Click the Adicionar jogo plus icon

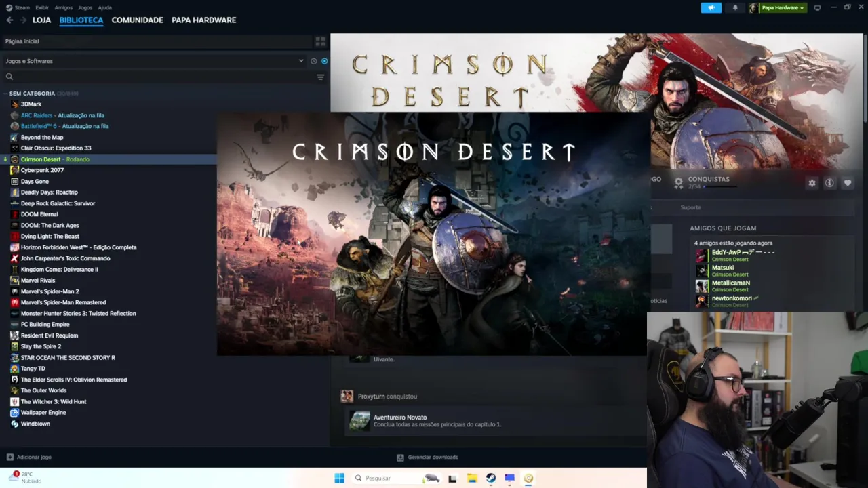9,457
